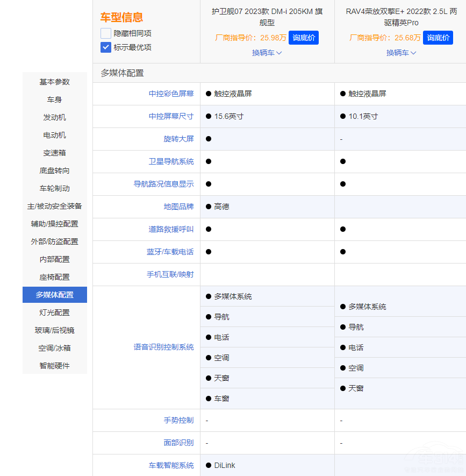Enable the 隐藏相同项 checkbox
The width and height of the screenshot is (466, 476).
(105, 33)
